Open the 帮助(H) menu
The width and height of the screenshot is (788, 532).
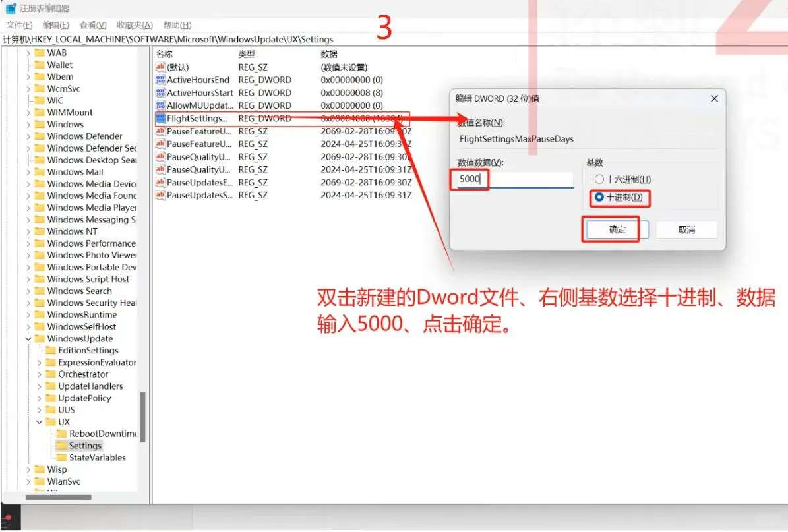(177, 25)
